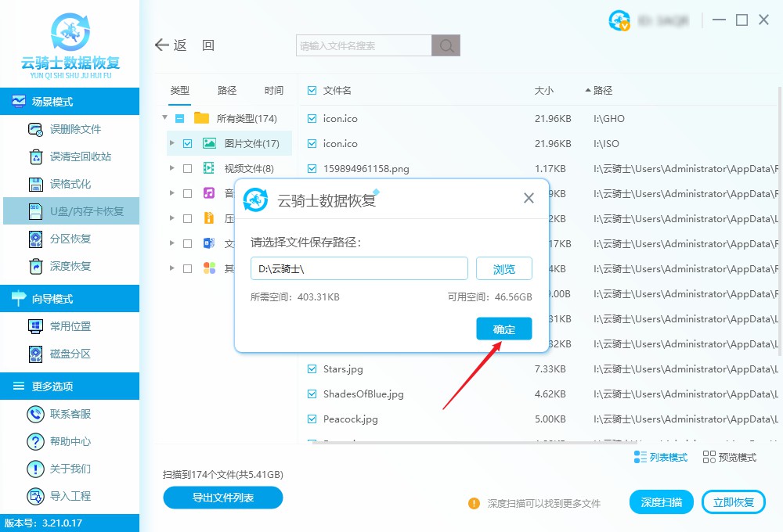Screen dimensions: 783x532
Task: Click the user account avatar icon
Action: click(x=619, y=20)
